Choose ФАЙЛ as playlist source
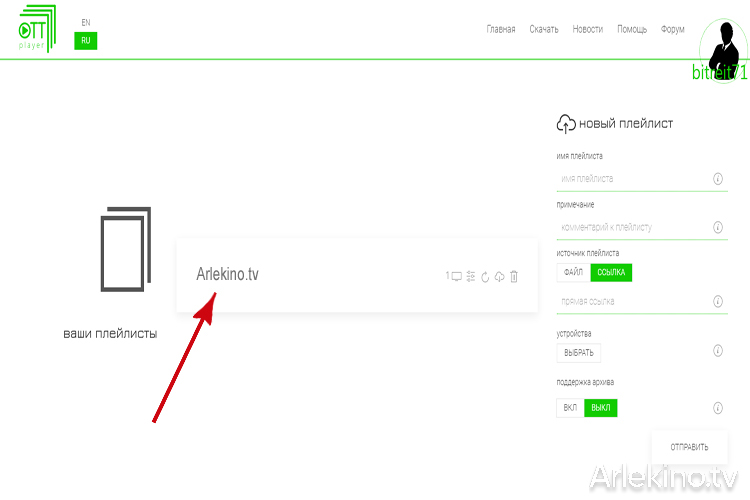Image resolution: width=750 pixels, height=500 pixels. (x=573, y=272)
